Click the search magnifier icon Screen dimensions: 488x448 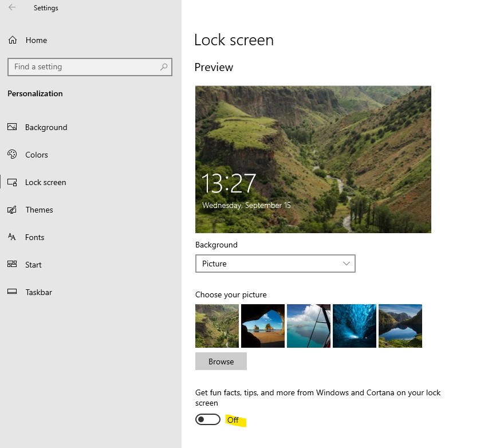click(164, 66)
